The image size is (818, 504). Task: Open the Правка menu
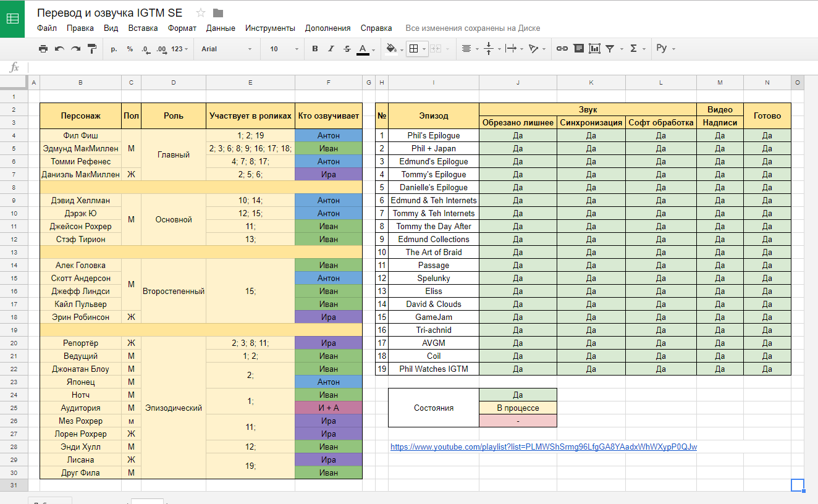80,28
